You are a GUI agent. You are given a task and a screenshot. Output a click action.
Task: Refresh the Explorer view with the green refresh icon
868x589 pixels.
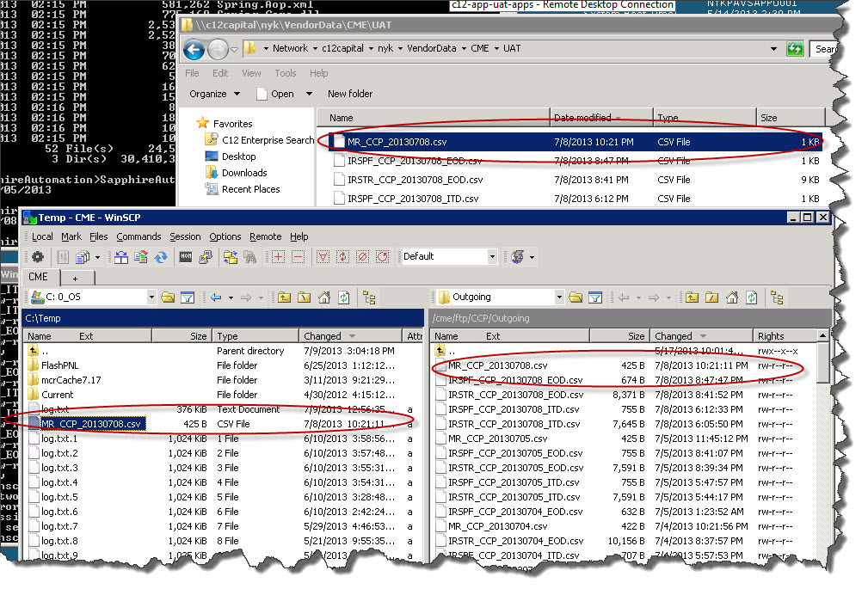(x=795, y=49)
